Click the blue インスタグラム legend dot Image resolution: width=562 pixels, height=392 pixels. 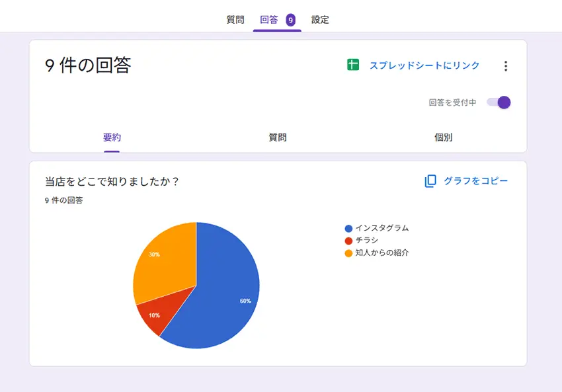[x=348, y=228]
